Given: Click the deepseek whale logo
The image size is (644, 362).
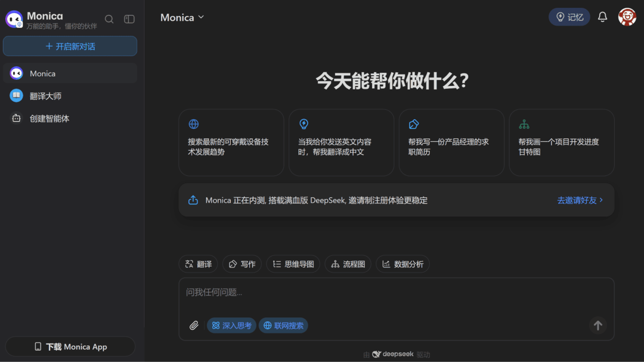Looking at the screenshot, I should point(377,354).
